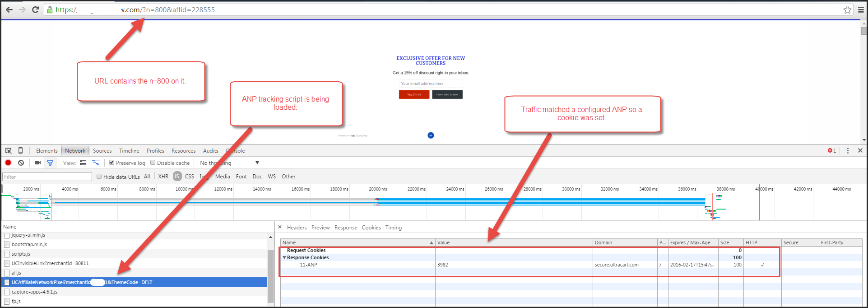The height and width of the screenshot is (308, 868).
Task: Click inside the network Filter field
Action: point(47,177)
